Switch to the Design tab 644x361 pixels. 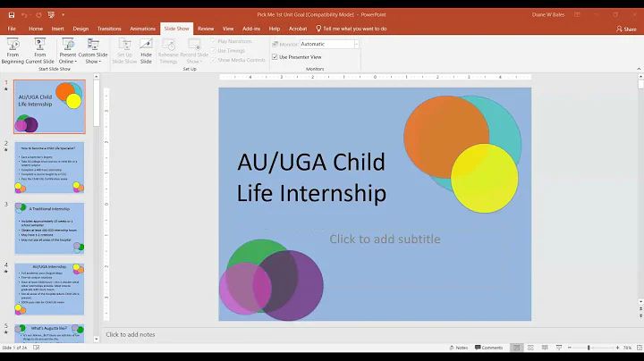(x=80, y=29)
